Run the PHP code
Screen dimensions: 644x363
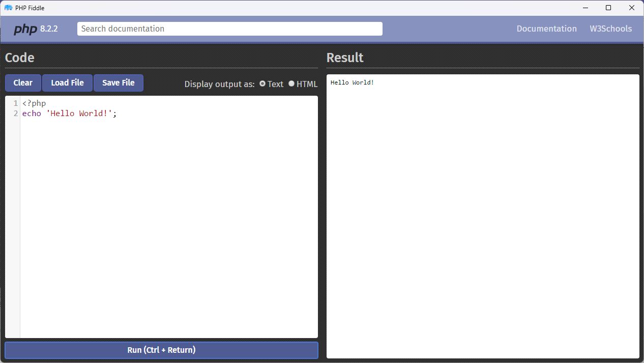tap(161, 350)
